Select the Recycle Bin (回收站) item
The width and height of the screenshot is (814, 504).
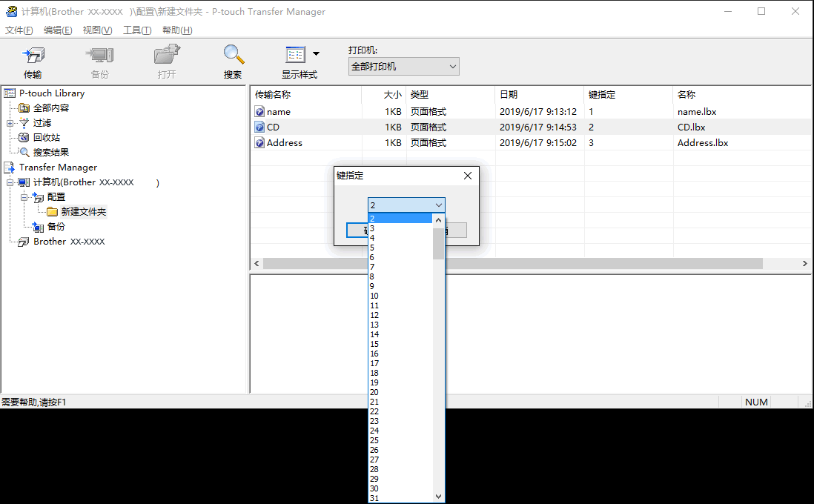pos(46,138)
